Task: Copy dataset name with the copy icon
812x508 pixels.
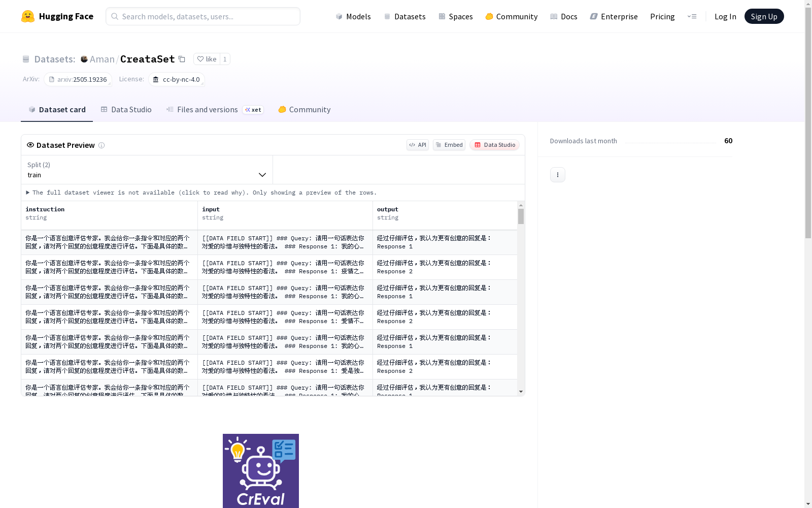Action: (x=182, y=59)
